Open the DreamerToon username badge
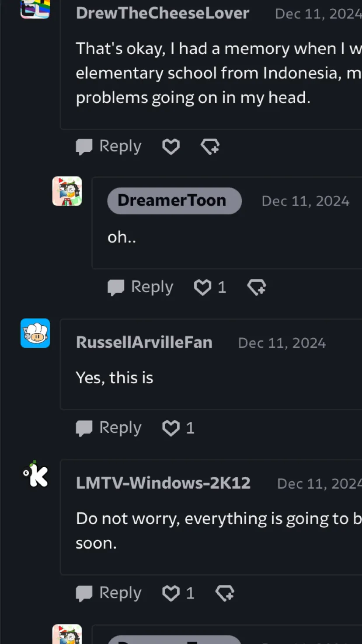The width and height of the screenshot is (362, 644). (x=174, y=201)
